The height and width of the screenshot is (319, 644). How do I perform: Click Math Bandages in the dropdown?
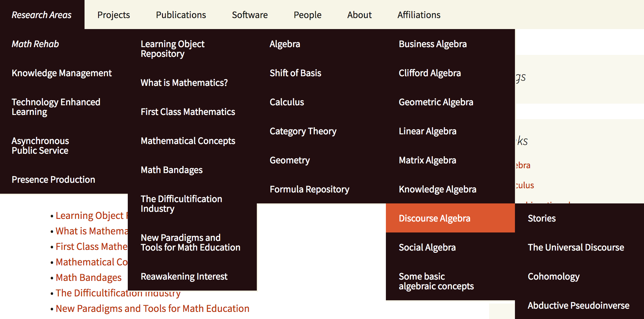(x=172, y=170)
